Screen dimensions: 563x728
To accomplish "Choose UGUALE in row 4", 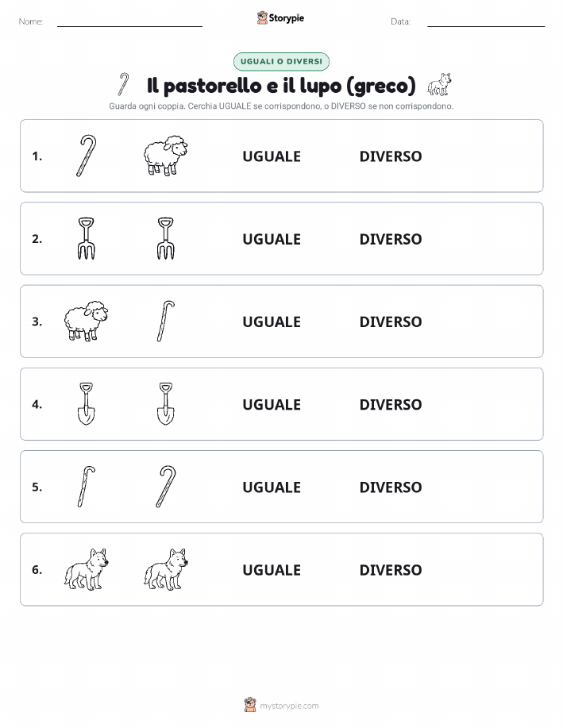I will pos(272,404).
